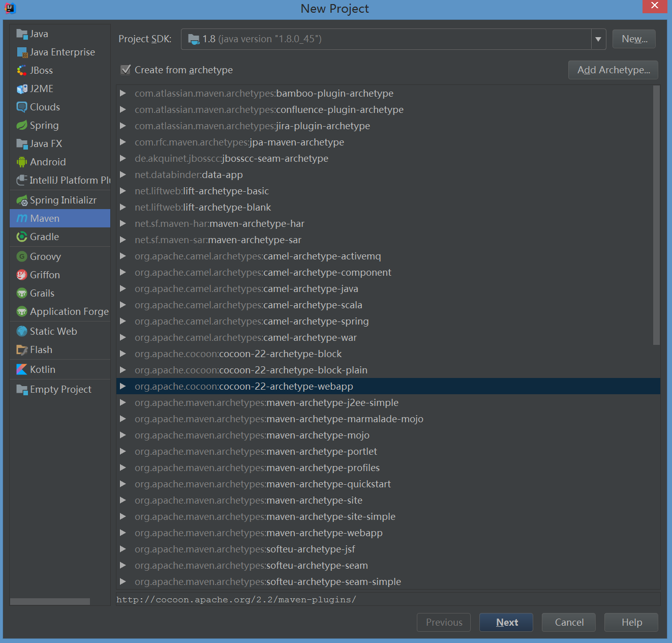Click the disabled Previous button
Image resolution: width=672 pixels, height=643 pixels.
pyautogui.click(x=444, y=622)
